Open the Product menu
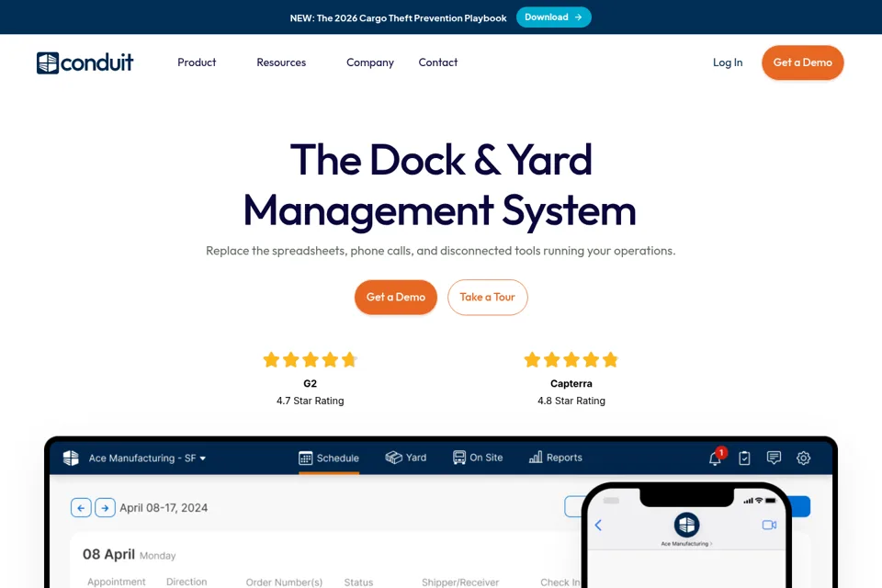This screenshot has width=882, height=588. [197, 62]
